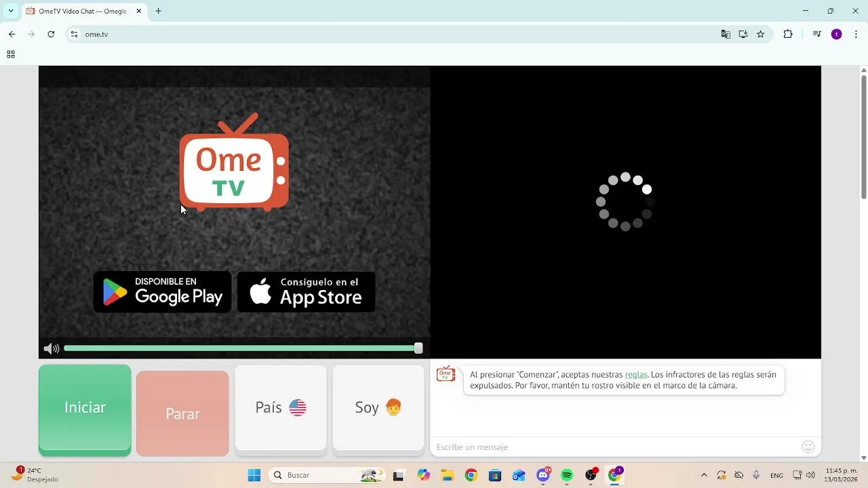Click the Google Play download badge

(x=163, y=292)
